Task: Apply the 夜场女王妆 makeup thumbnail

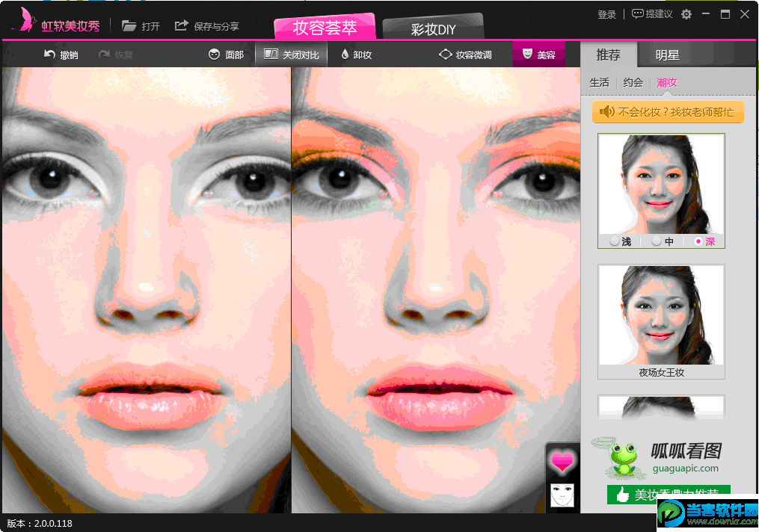Action: tap(661, 315)
